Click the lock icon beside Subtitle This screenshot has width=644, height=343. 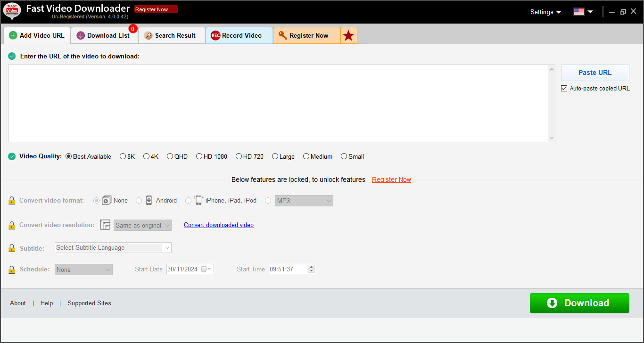point(12,248)
